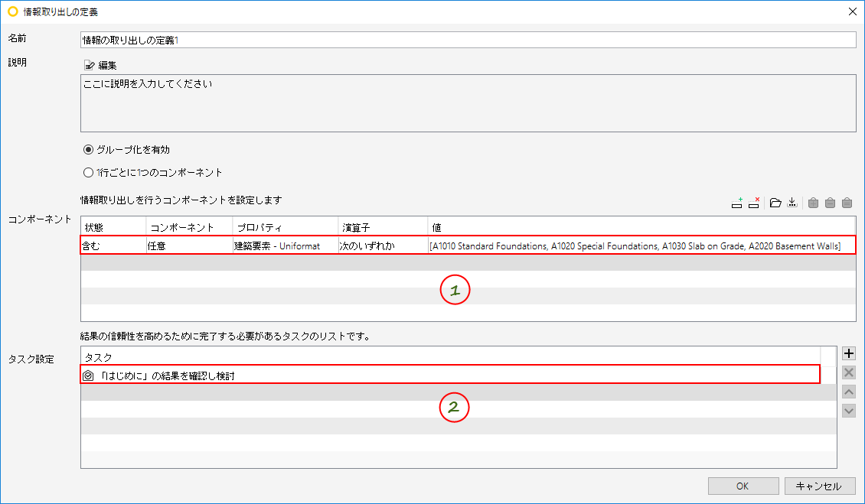Viewport: 865px width, 504px height.
Task: Click the 次のいずれか operator cell
Action: coord(383,246)
